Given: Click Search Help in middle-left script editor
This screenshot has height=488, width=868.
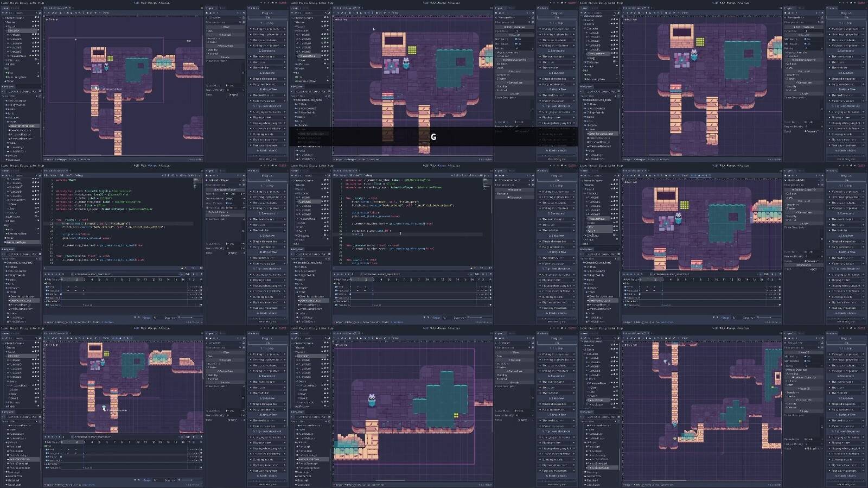Looking at the screenshot, I should click(187, 176).
